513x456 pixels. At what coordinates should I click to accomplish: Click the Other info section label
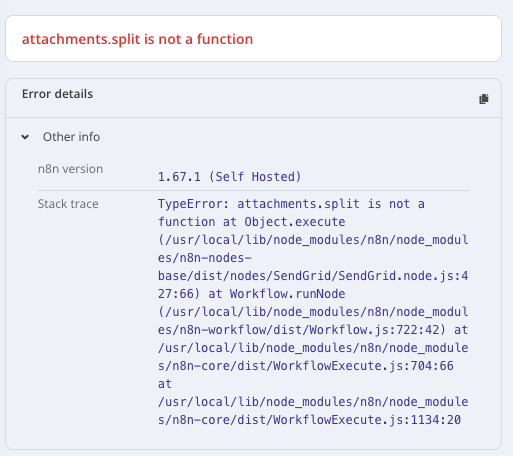point(71,137)
